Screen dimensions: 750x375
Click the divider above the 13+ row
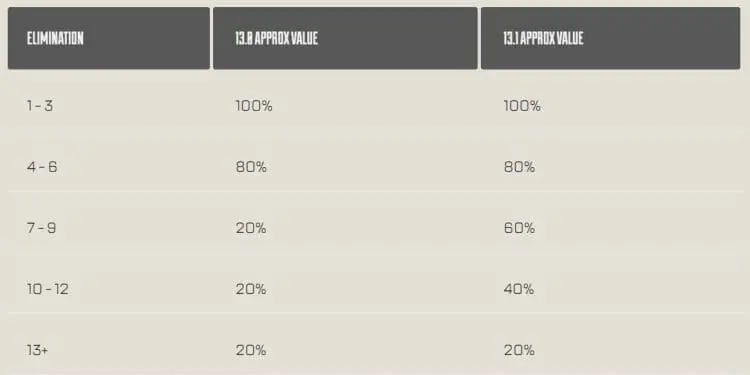pyautogui.click(x=375, y=313)
